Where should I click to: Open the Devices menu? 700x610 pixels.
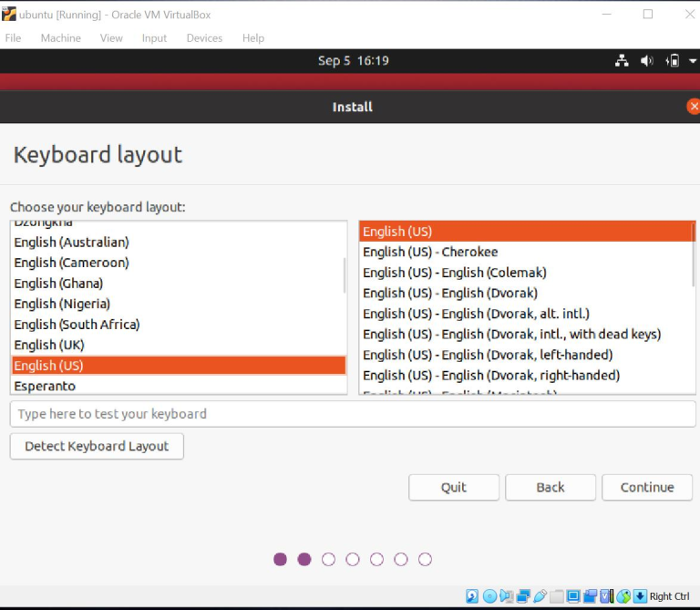(x=204, y=38)
